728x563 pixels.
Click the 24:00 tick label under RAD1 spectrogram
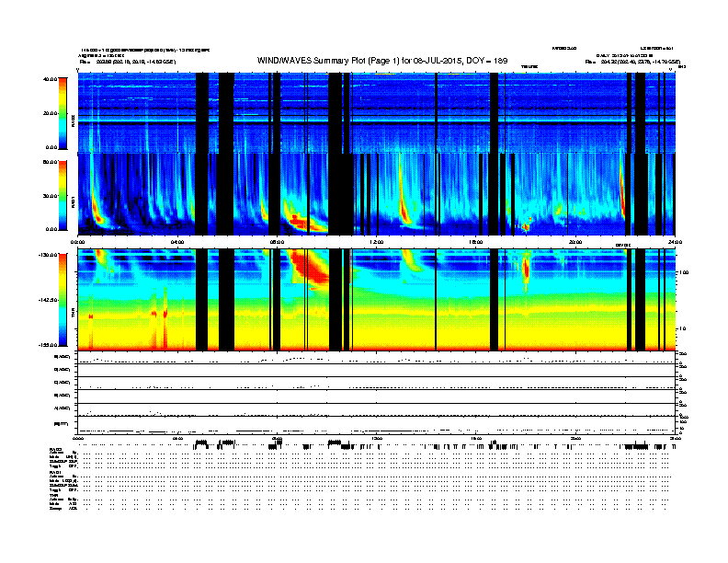coord(675,242)
